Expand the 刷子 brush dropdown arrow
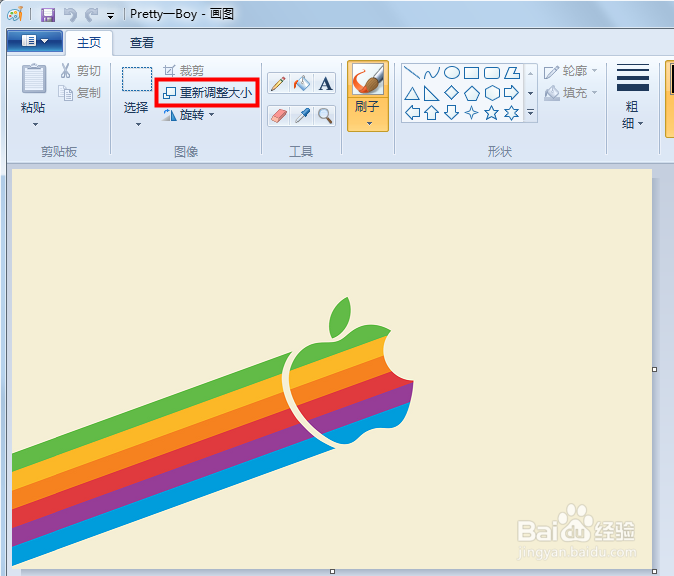674x576 pixels. point(368,124)
